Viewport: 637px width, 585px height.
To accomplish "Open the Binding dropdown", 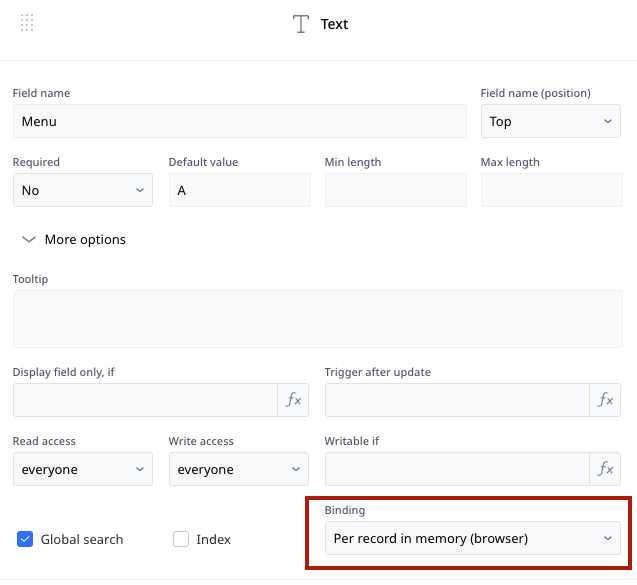I will coord(473,538).
